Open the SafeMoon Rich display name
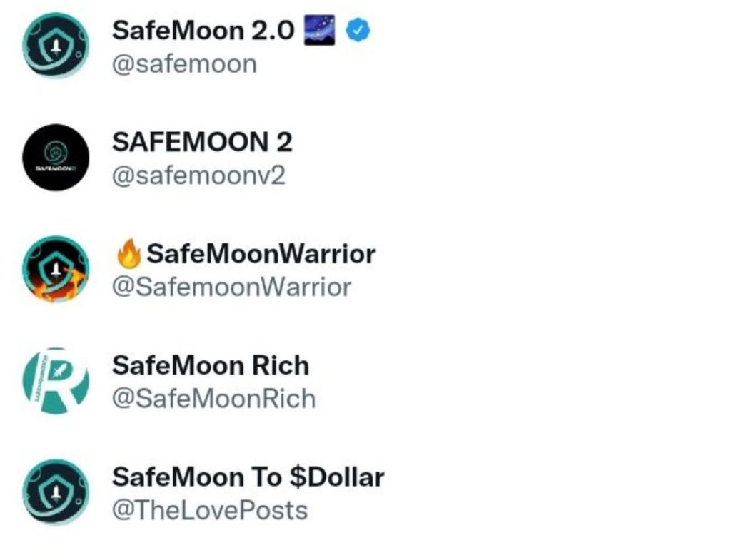731x560 pixels. (x=211, y=365)
